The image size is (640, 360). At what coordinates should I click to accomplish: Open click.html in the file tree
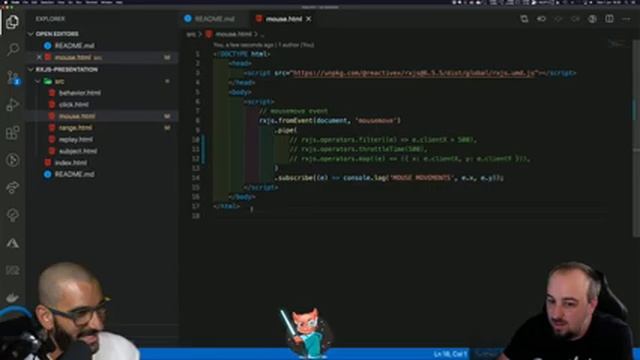(x=73, y=104)
